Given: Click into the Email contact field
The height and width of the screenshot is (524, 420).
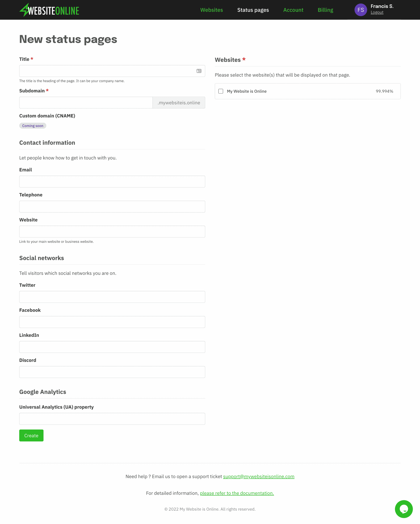Looking at the screenshot, I should [x=112, y=182].
